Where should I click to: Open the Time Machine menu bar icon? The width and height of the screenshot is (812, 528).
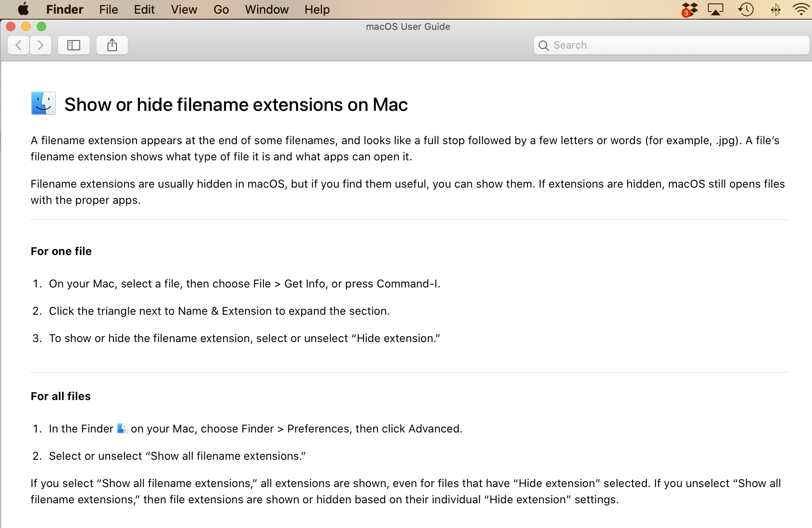746,9
